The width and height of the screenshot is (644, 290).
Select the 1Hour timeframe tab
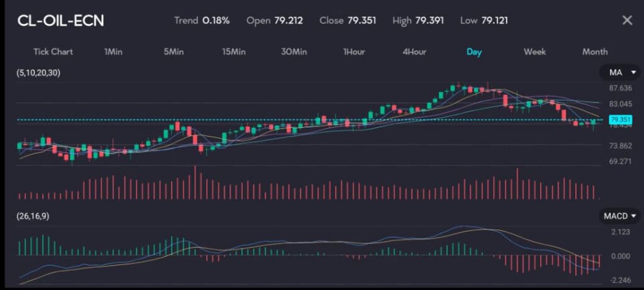pos(353,52)
